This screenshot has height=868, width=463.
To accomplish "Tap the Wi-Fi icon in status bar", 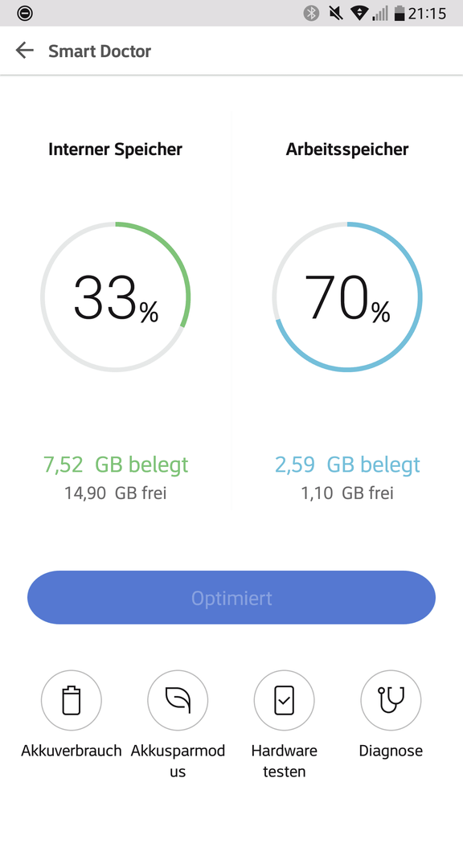I will tap(360, 14).
